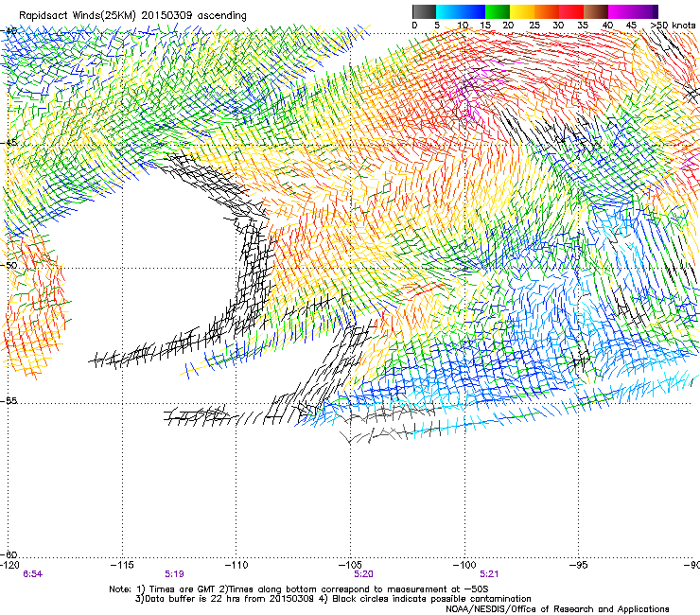Click the purple time stamp "6:54"
Viewport: 700px width, 615px height.
(32, 574)
